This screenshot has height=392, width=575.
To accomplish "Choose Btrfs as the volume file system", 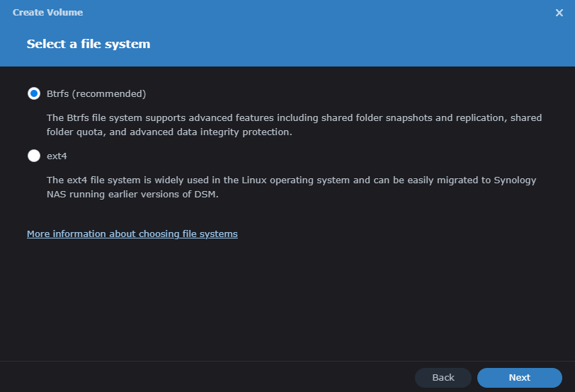I will tap(34, 94).
